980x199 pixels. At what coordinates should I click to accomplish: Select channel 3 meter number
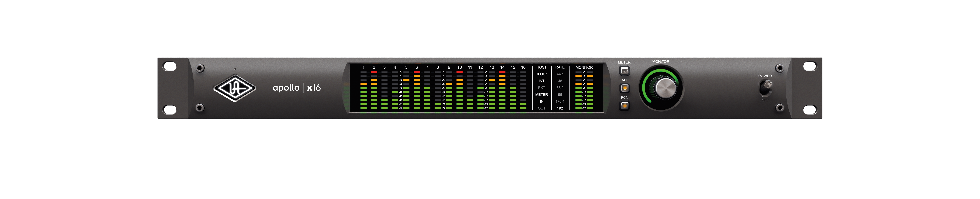(384, 67)
